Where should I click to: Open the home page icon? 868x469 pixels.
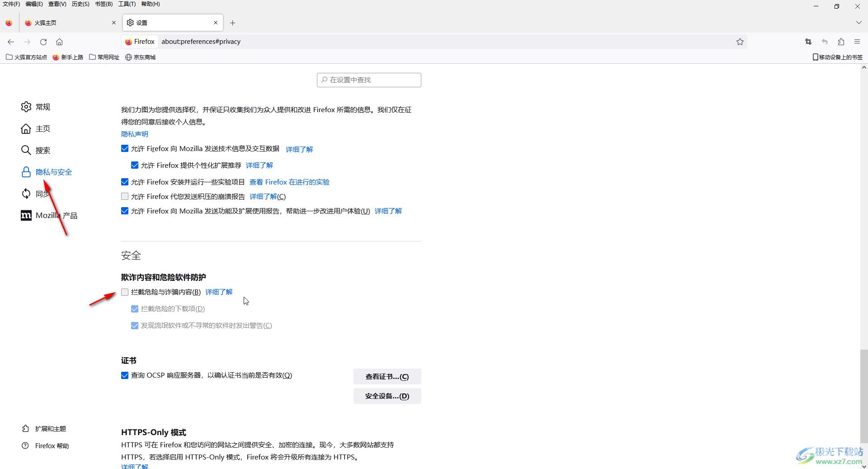click(59, 42)
